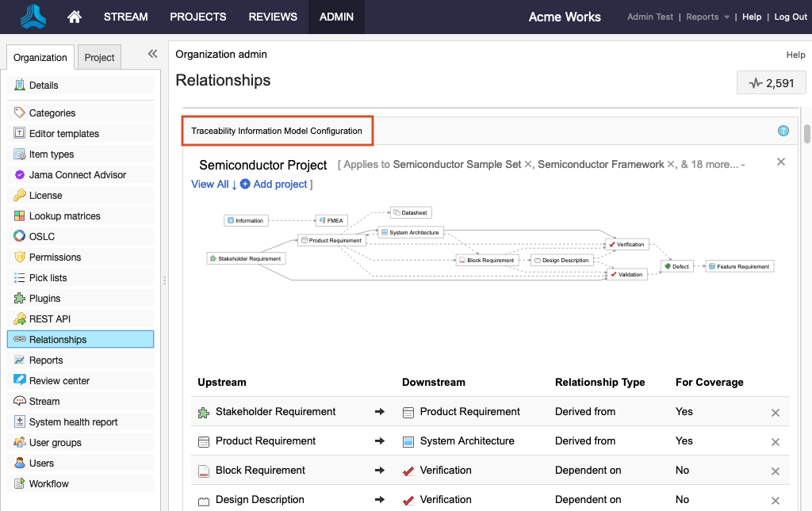Delete the Stakeholder Requirement relationship rule
This screenshot has height=511, width=812.
coord(776,413)
